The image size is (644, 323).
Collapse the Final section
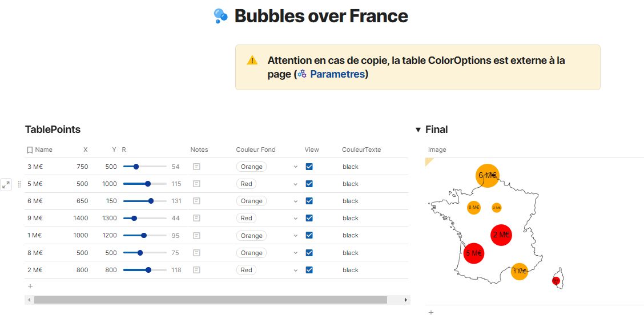tap(418, 130)
